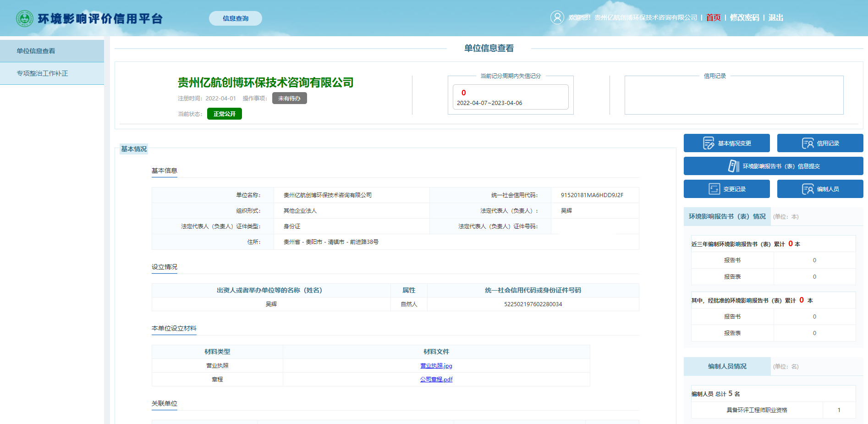
Task: Open the 营业执照.jpg file link
Action: (x=436, y=366)
